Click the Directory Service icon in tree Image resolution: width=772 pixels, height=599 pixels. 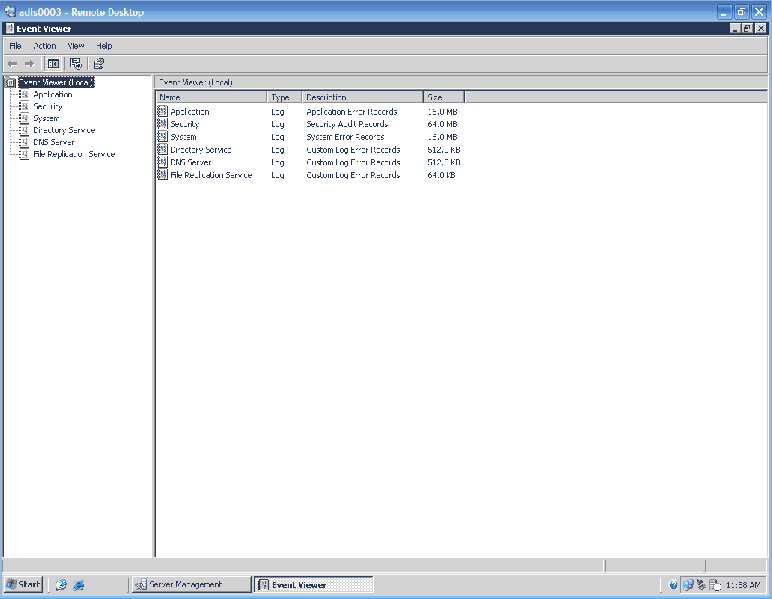24,130
